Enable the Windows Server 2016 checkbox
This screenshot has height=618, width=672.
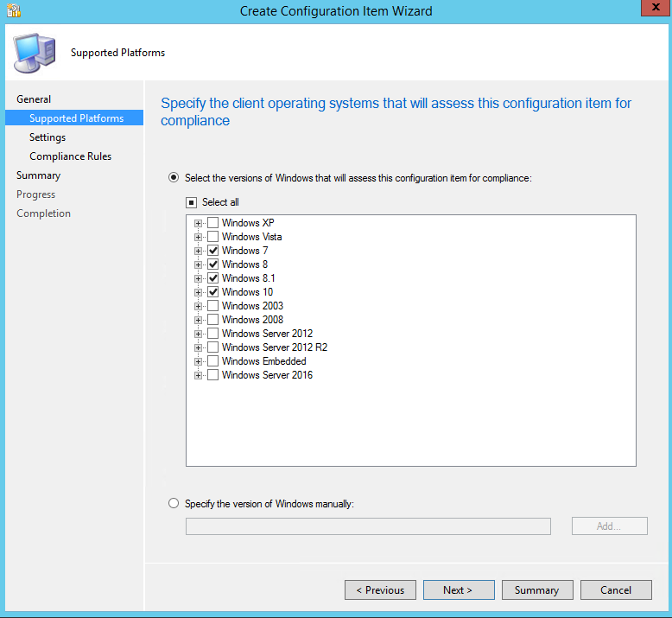click(x=213, y=375)
